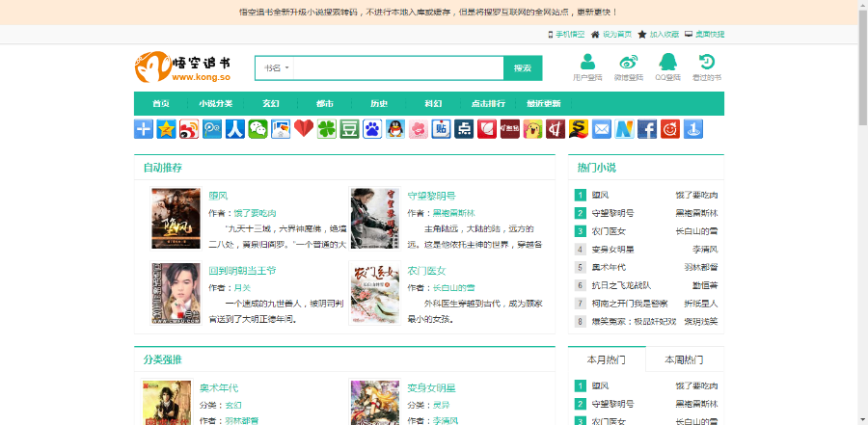Open 小说分类 navigation item
This screenshot has height=425, width=868.
pos(216,103)
